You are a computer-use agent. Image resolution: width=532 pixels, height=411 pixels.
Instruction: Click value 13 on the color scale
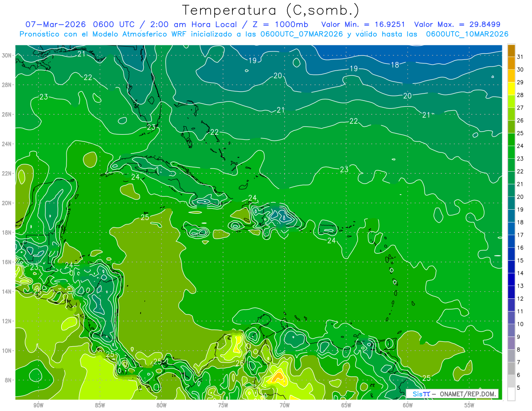coord(520,286)
